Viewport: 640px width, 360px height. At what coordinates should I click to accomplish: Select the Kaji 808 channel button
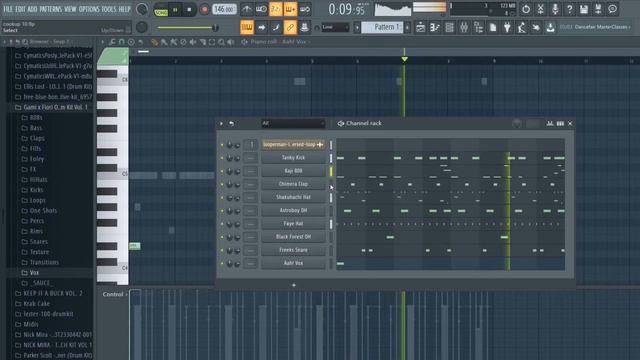click(293, 171)
